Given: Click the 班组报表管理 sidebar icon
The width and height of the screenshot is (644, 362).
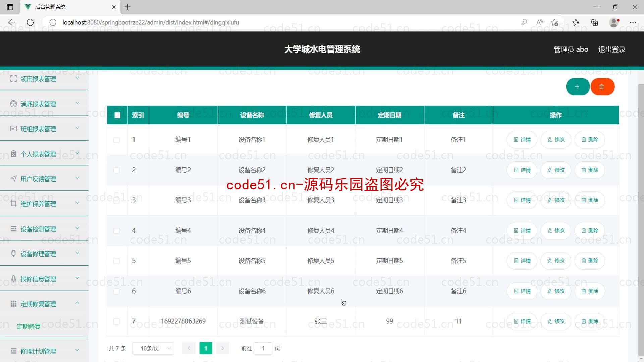Looking at the screenshot, I should tap(13, 129).
